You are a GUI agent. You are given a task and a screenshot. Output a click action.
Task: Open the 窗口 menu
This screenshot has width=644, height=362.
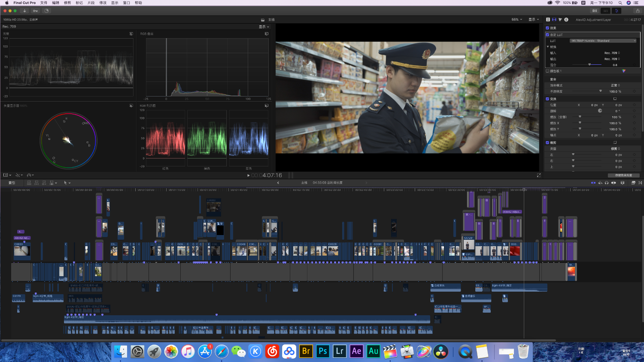pyautogui.click(x=127, y=3)
